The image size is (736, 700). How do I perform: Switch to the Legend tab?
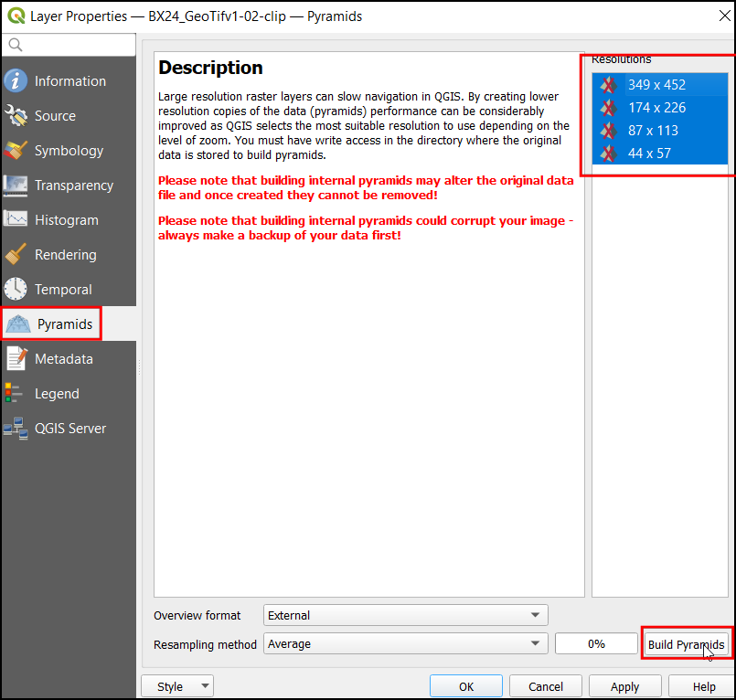click(x=57, y=394)
